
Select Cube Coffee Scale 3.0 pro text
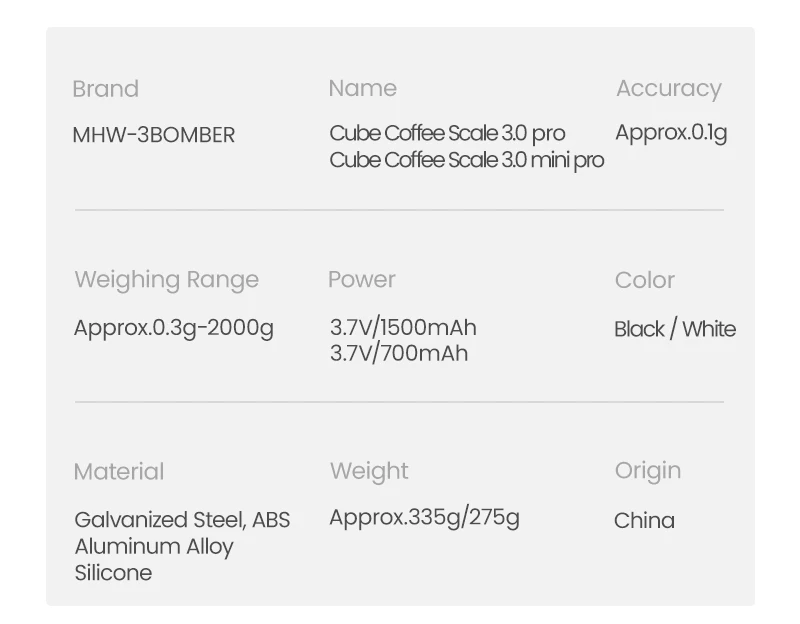click(x=447, y=133)
